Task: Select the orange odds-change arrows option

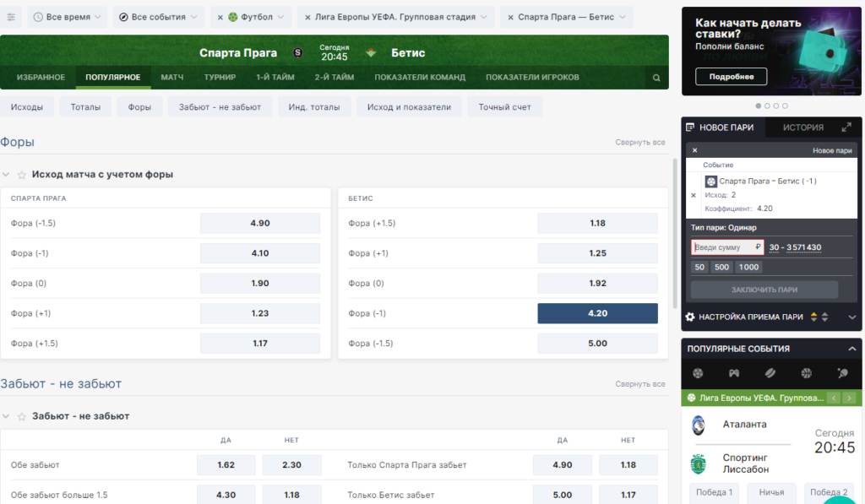Action: (x=813, y=317)
